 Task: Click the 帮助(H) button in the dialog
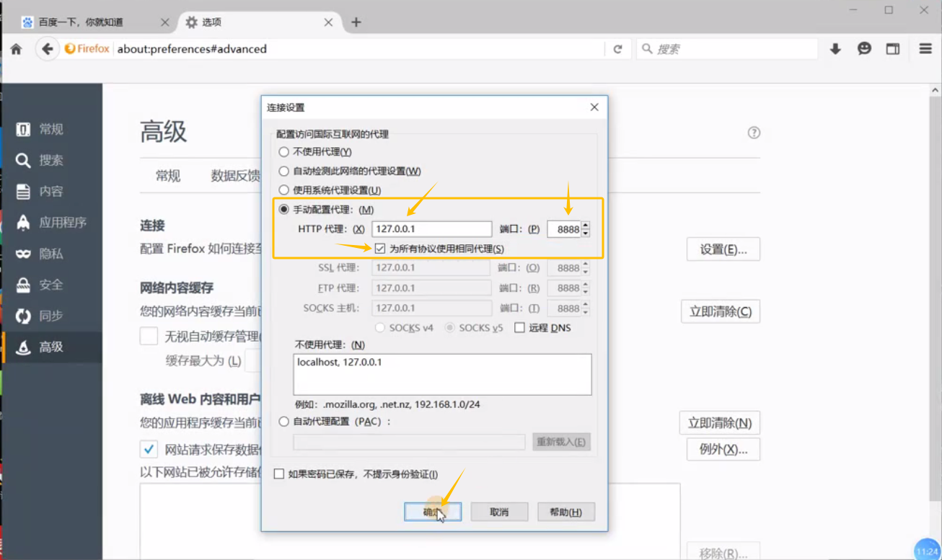(x=566, y=512)
